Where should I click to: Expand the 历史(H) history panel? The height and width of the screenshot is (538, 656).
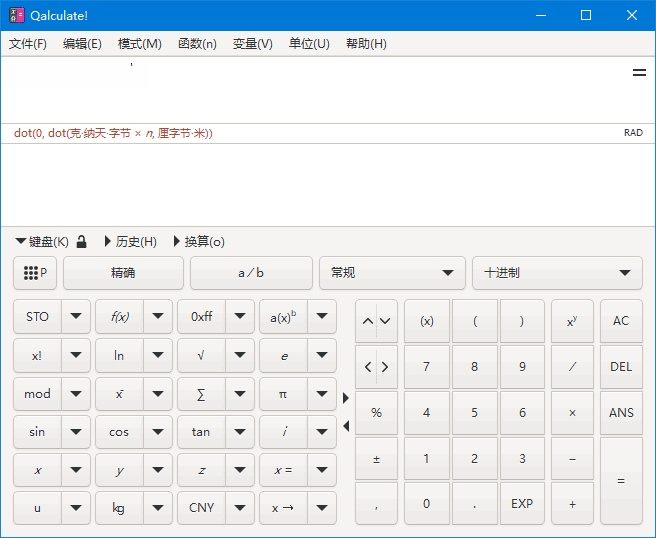[x=130, y=242]
